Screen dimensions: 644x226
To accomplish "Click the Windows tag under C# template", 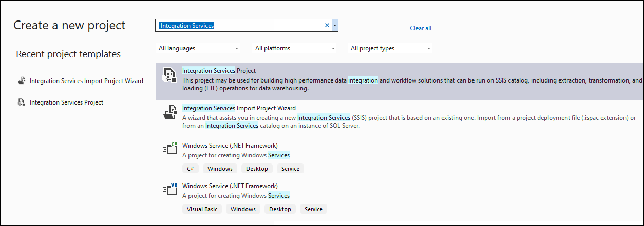I will [x=220, y=169].
